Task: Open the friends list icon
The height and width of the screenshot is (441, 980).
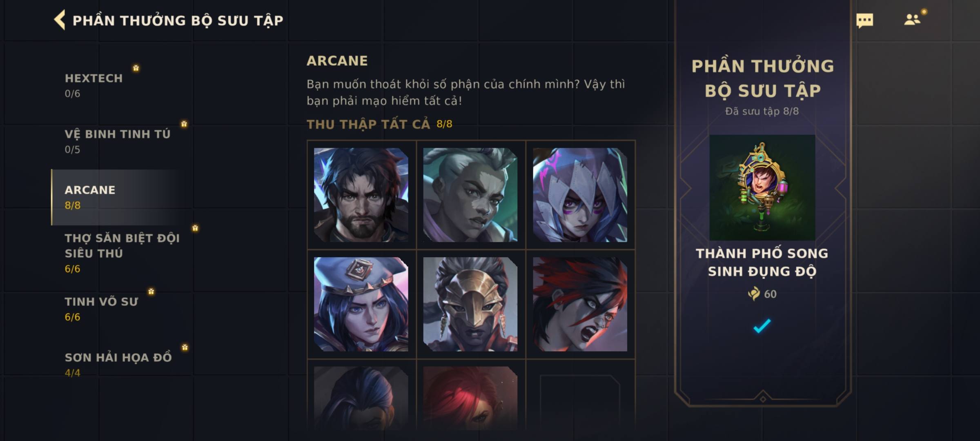Action: pyautogui.click(x=912, y=20)
